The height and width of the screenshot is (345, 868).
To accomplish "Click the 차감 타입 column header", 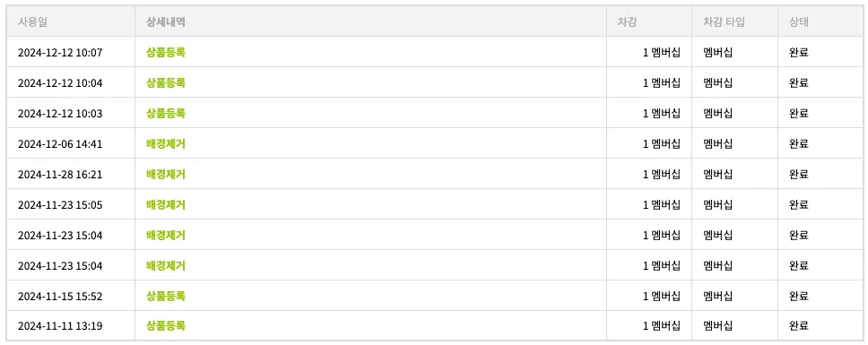I will point(724,22).
